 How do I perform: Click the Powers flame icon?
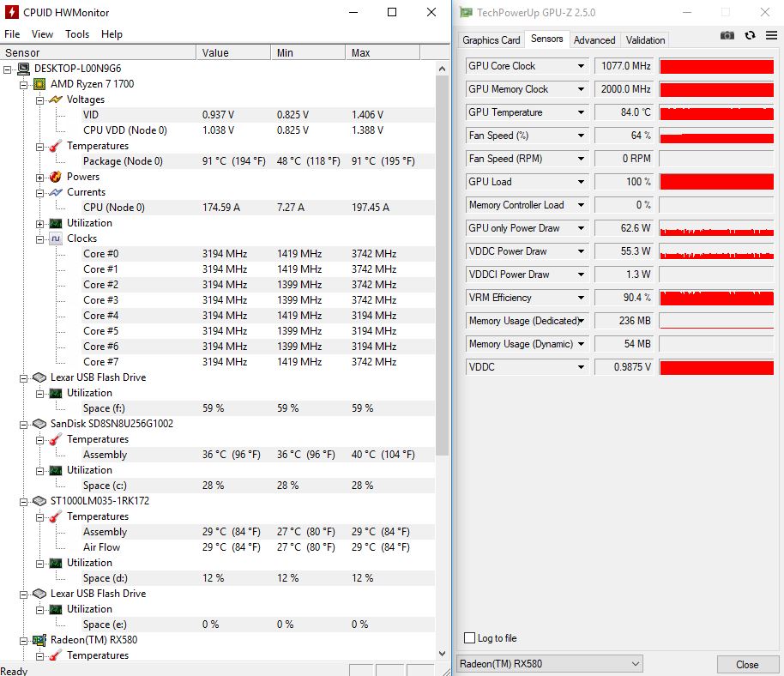[56, 177]
